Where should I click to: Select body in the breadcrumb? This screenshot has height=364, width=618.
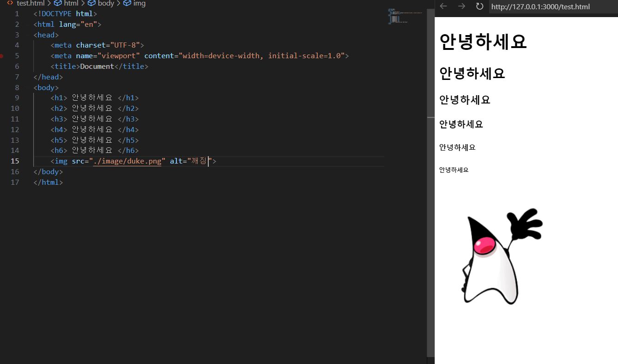coord(106,3)
